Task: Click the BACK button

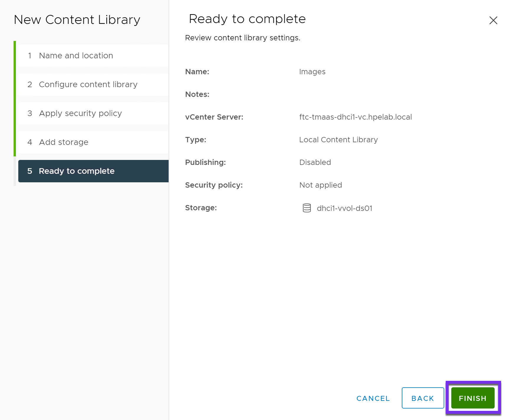Action: [423, 398]
